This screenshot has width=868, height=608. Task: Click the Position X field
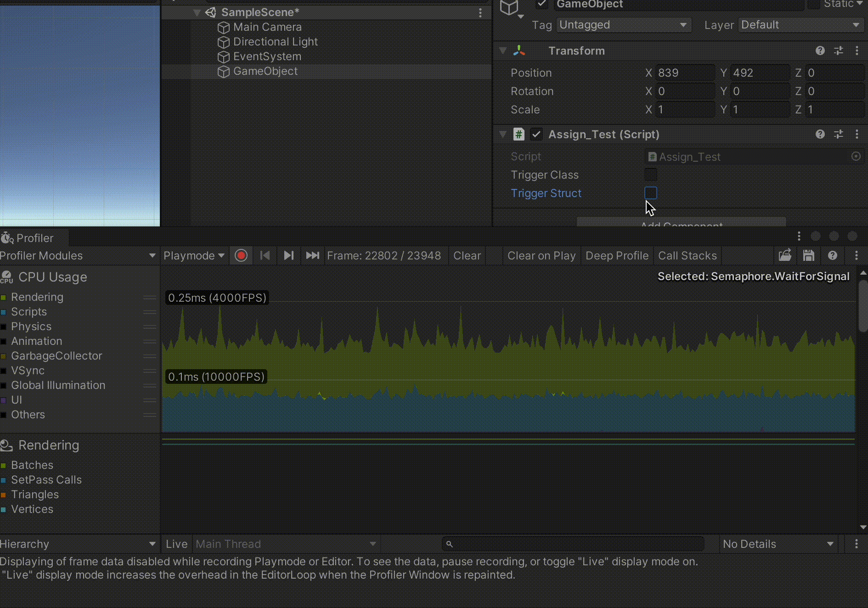coord(685,73)
